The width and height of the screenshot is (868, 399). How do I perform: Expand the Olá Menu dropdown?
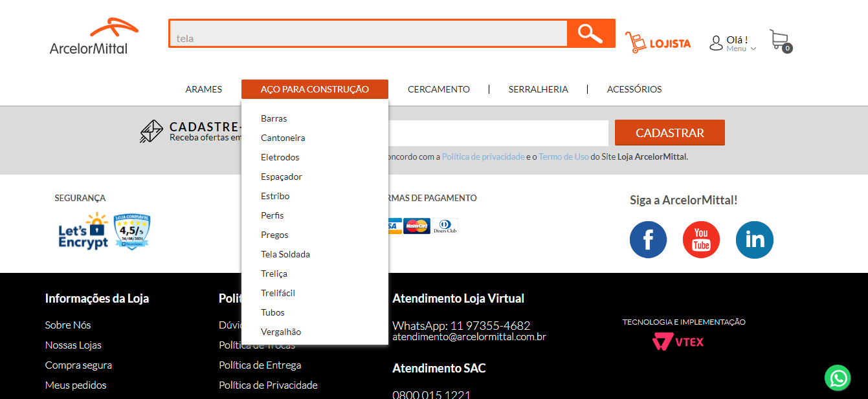[740, 44]
